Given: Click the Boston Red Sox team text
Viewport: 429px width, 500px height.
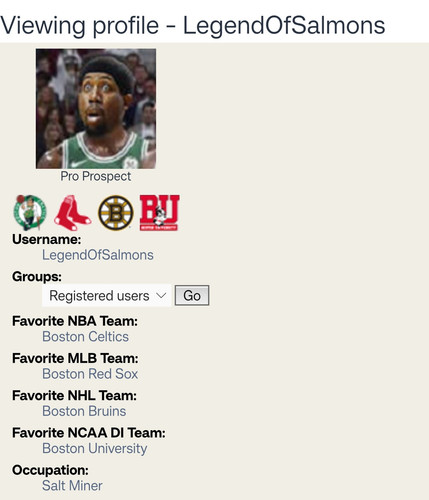Looking at the screenshot, I should 90,374.
